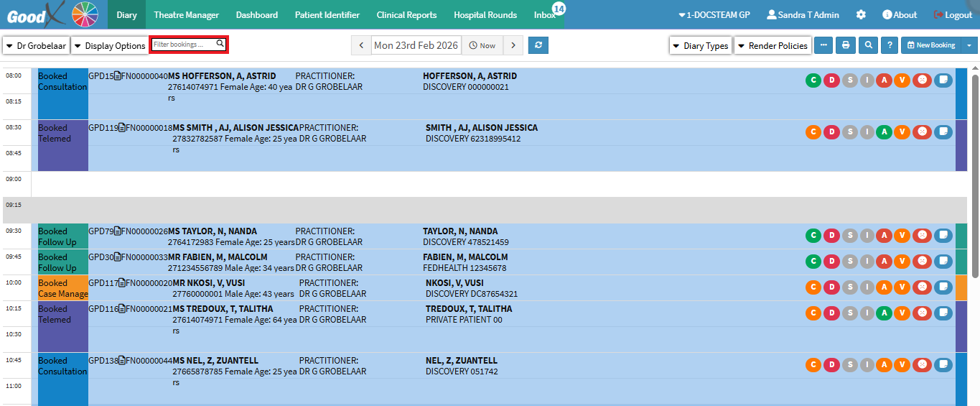Open the settings gear in top bar
Viewport: 980px width, 406px height.
[861, 14]
